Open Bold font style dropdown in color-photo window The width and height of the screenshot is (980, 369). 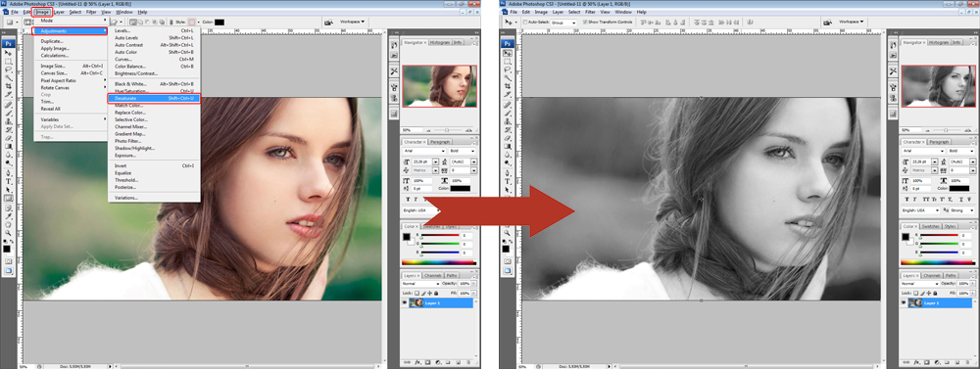click(462, 151)
